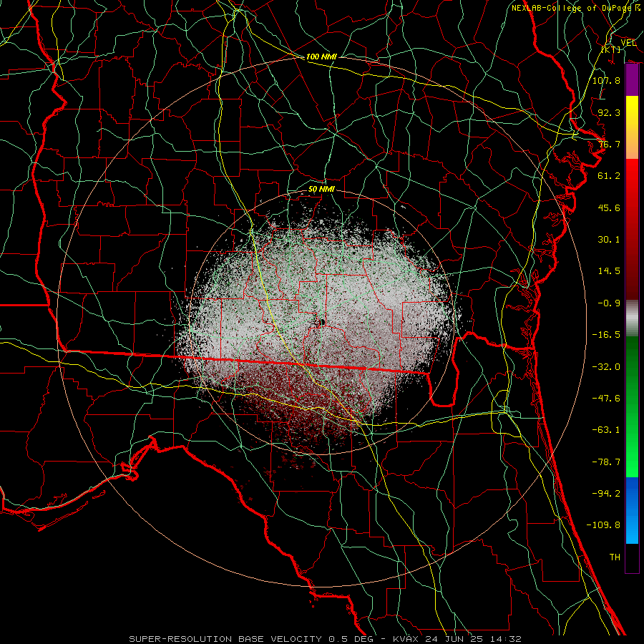
Task: Click the VEL legend title
Action: (x=628, y=43)
